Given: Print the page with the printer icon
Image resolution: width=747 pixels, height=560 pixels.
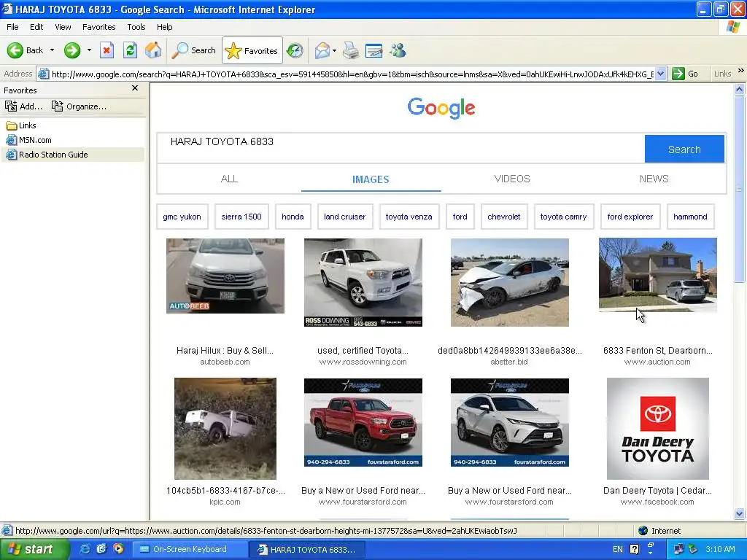Looking at the screenshot, I should click(x=351, y=50).
